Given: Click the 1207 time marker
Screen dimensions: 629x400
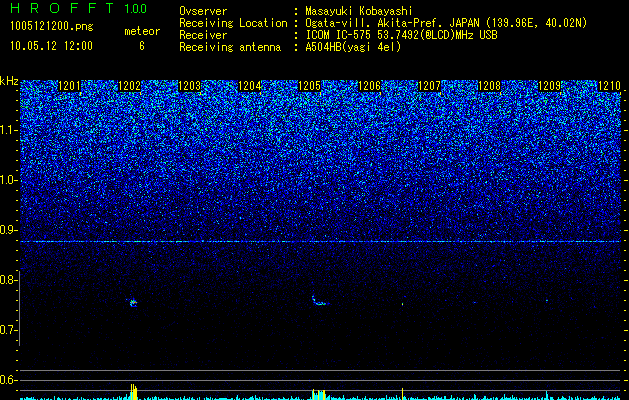Looking at the screenshot, I should pyautogui.click(x=429, y=86).
